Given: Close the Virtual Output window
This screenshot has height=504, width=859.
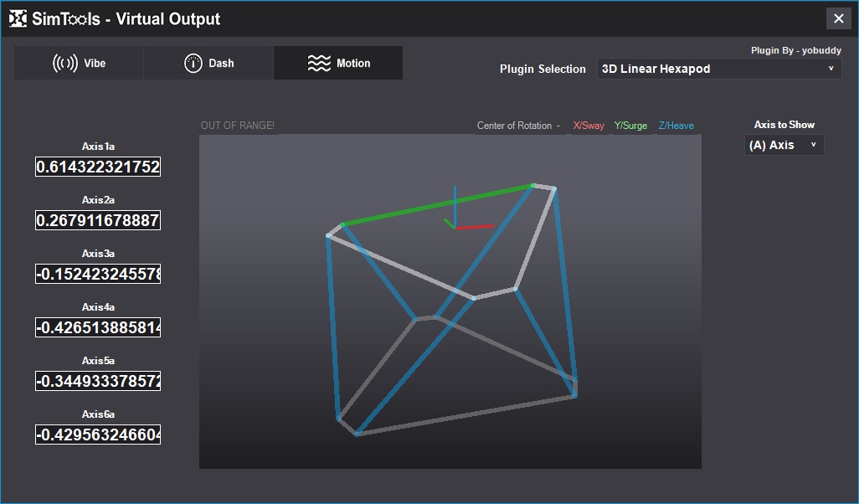Looking at the screenshot, I should (x=838, y=18).
